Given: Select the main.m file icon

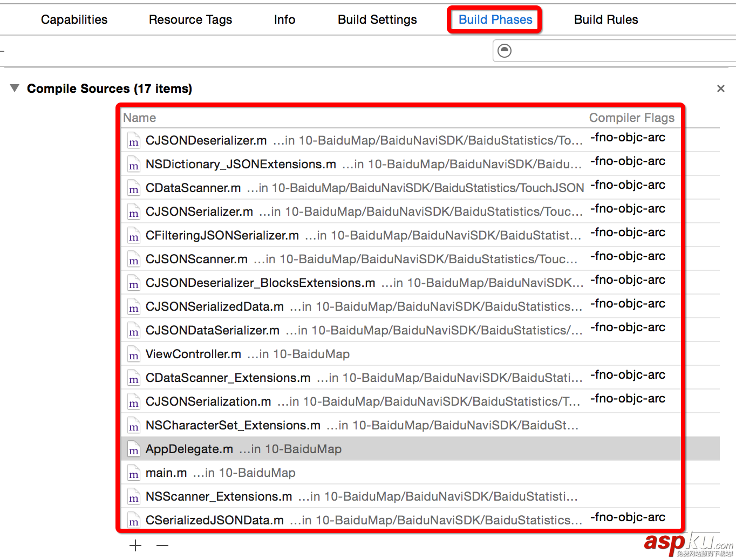Looking at the screenshot, I should (134, 474).
